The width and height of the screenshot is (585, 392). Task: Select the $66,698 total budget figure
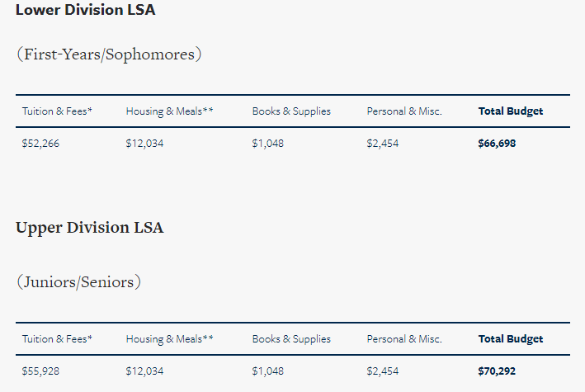[497, 144]
